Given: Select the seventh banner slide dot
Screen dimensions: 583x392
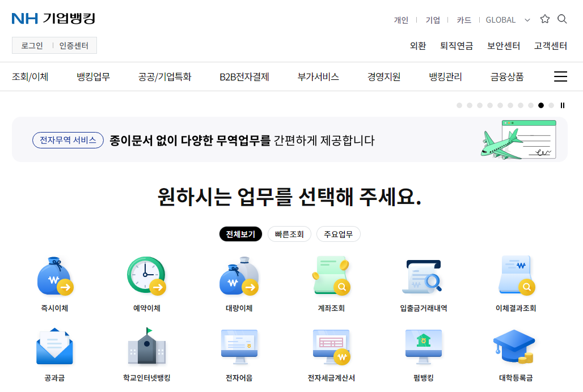Looking at the screenshot, I should (521, 105).
